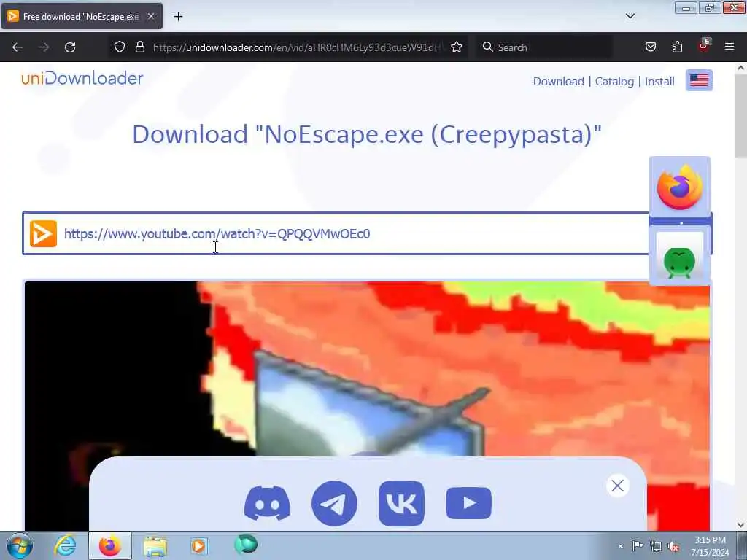Open Windows Explorer from the taskbar
The width and height of the screenshot is (747, 560).
(155, 545)
